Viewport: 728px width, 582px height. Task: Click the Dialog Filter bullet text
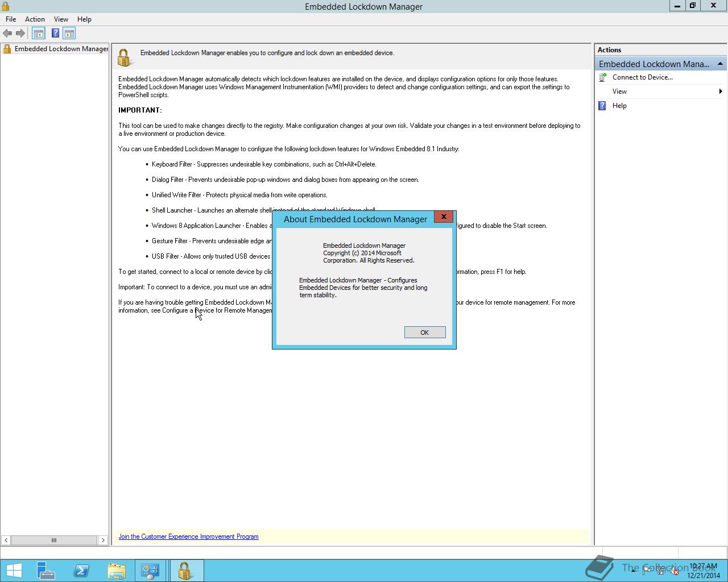coord(285,180)
